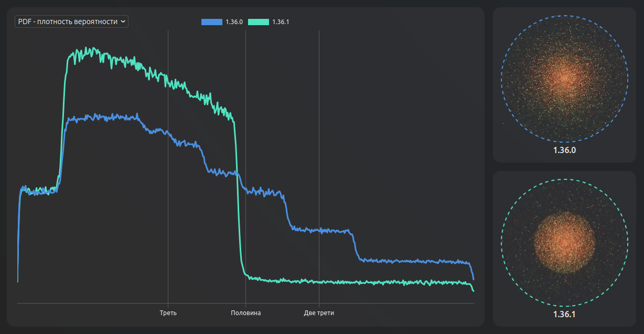Image resolution: width=644 pixels, height=334 pixels.
Task: Select the 1.36.0 scatter plot image
Action: [x=564, y=79]
